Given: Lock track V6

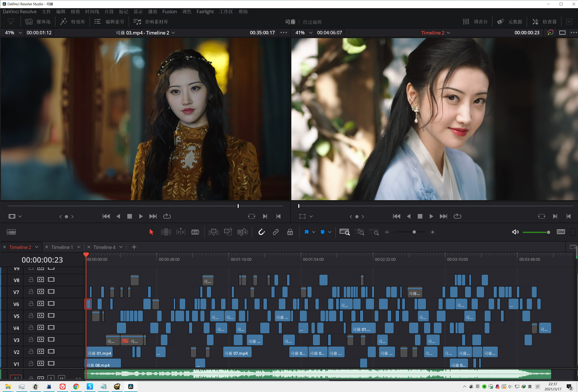Looking at the screenshot, I should [31, 303].
